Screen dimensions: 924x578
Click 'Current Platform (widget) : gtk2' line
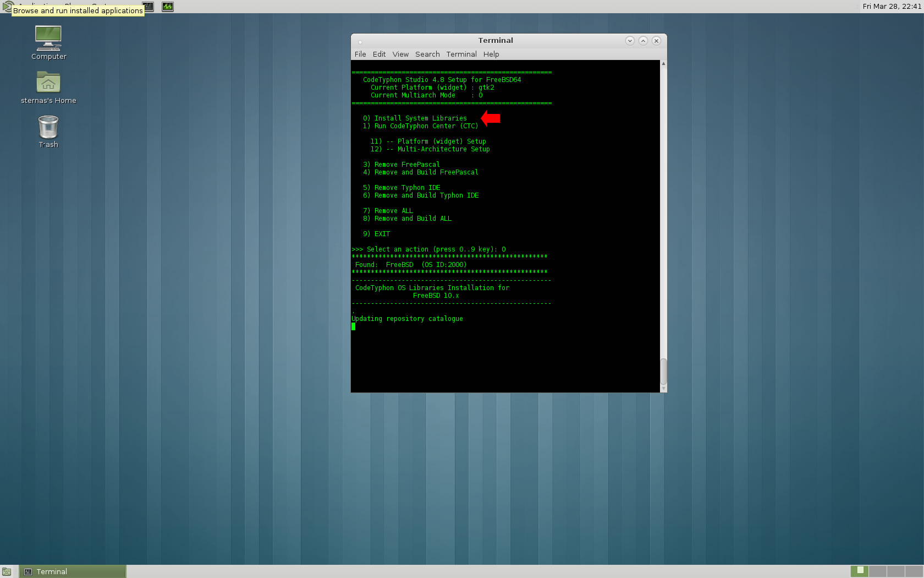432,88
